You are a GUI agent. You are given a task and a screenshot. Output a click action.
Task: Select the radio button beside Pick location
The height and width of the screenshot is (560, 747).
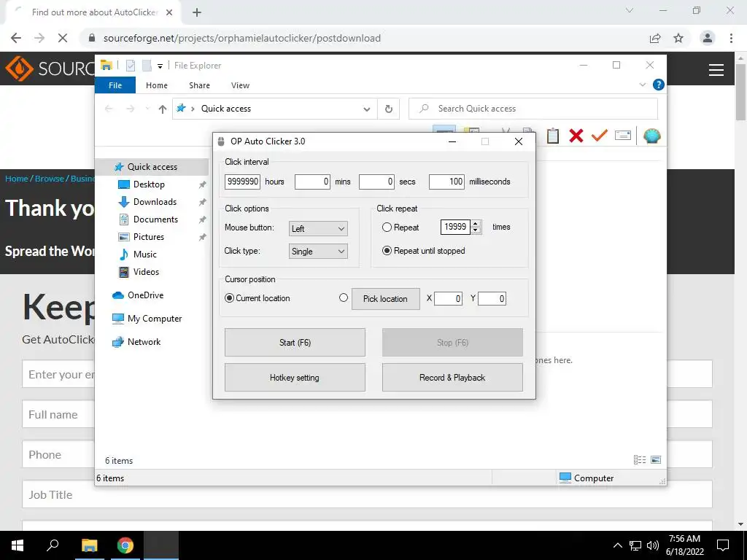pyautogui.click(x=344, y=297)
